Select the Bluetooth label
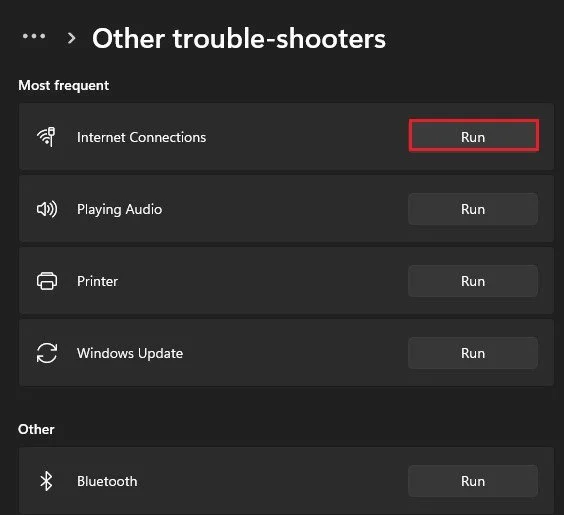Screen dimensions: 564x515 coord(107,481)
